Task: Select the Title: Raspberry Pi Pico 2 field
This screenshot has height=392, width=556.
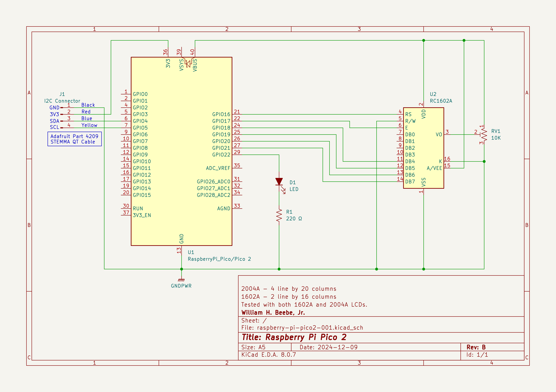Action: tap(294, 337)
